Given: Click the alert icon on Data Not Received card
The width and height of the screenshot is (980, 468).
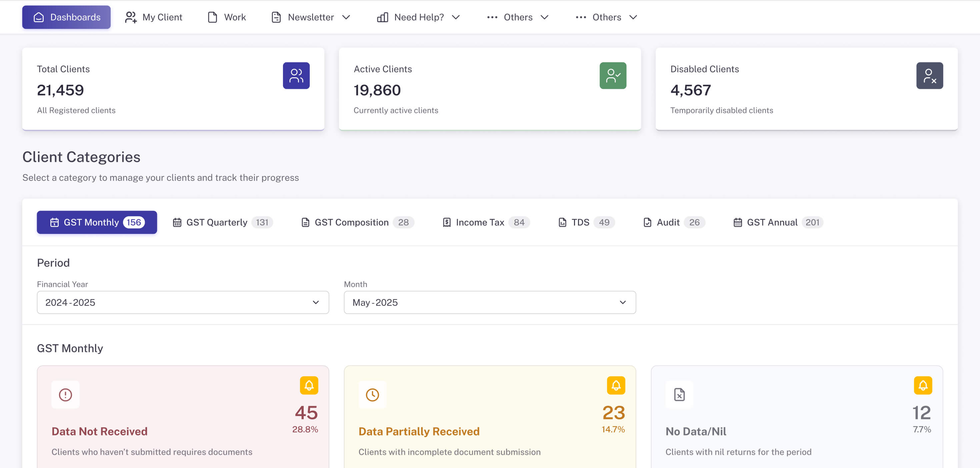Looking at the screenshot, I should [65, 395].
